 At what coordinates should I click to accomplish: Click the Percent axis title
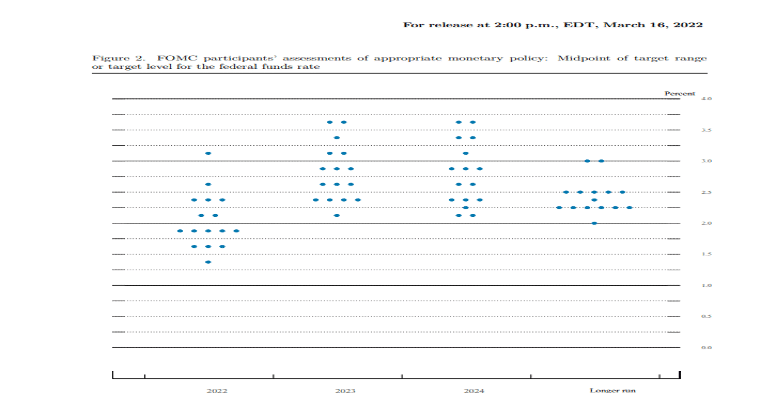coord(679,93)
